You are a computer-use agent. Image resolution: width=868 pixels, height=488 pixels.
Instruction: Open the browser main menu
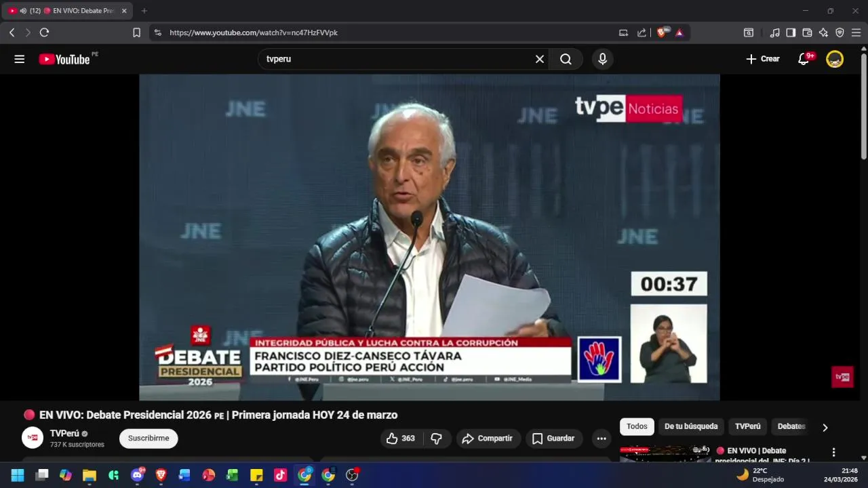tap(856, 33)
